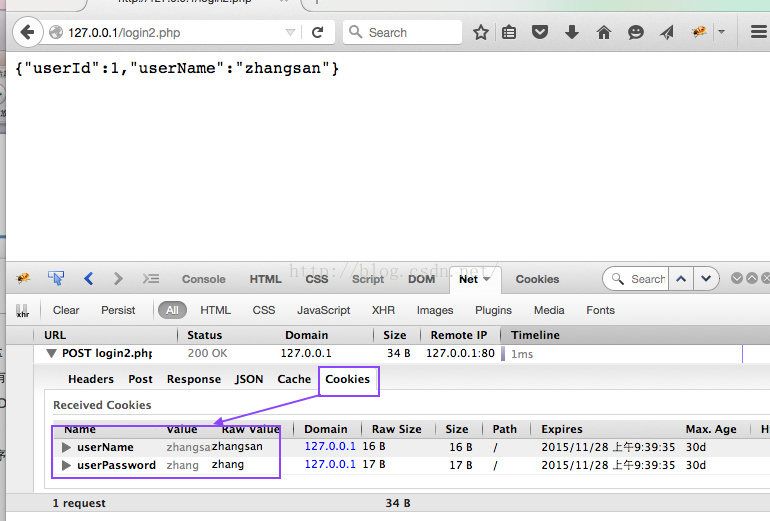770x521 pixels.
Task: Click the address bar showing 127.0.0.1/login2.php
Action: coord(167,32)
